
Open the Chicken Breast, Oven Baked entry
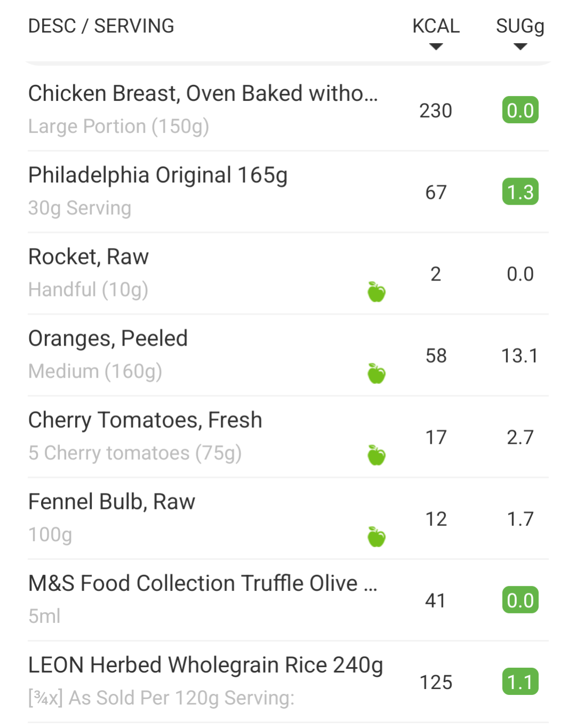tap(288, 110)
